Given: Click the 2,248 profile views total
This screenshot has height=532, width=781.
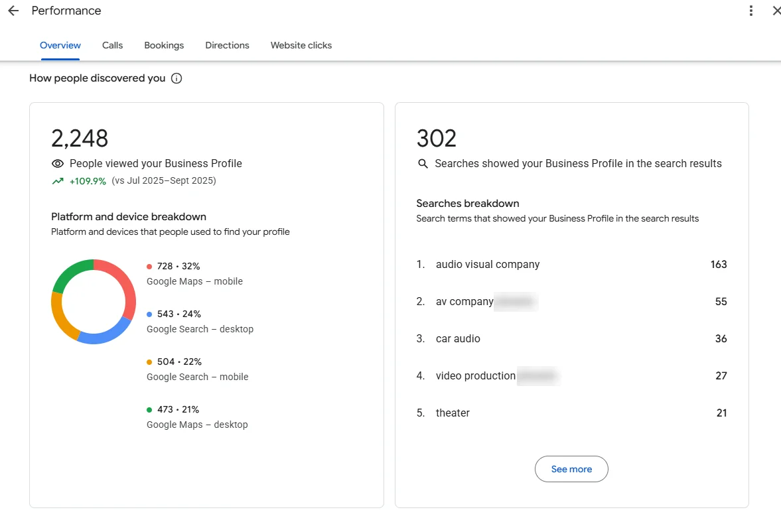Looking at the screenshot, I should [80, 138].
